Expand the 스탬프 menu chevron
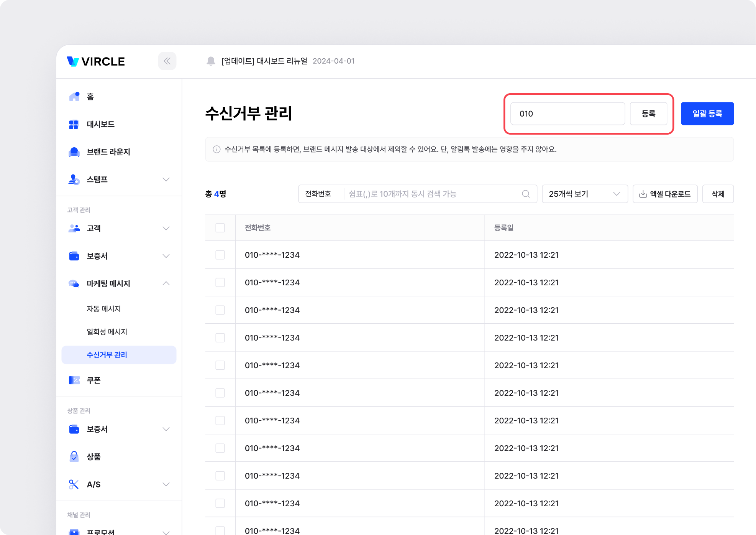Viewport: 756px width, 535px height. click(x=166, y=179)
